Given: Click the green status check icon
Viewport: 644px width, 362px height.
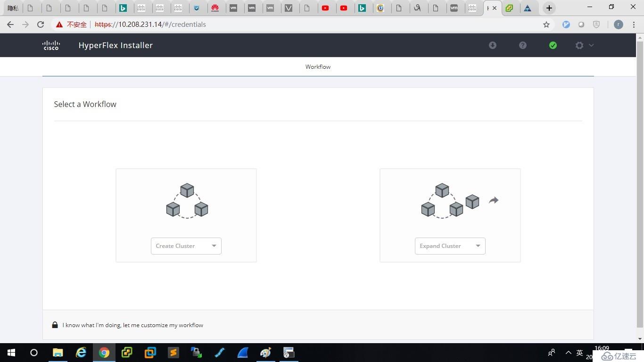Looking at the screenshot, I should [x=553, y=45].
